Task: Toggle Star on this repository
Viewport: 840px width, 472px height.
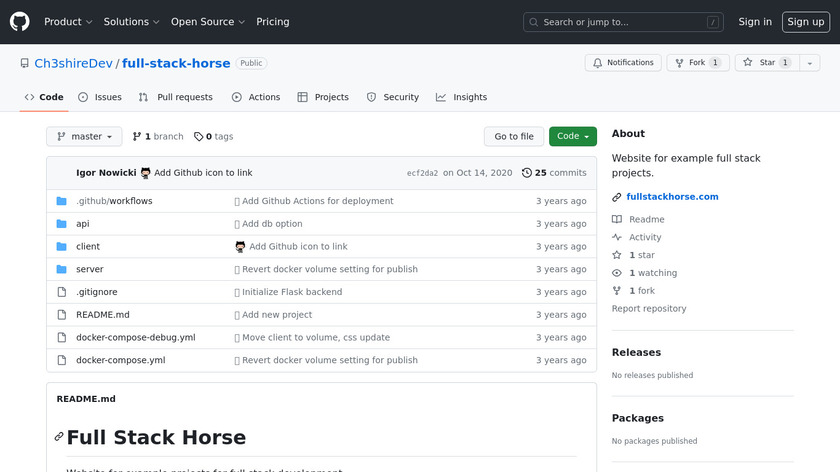Action: point(760,63)
